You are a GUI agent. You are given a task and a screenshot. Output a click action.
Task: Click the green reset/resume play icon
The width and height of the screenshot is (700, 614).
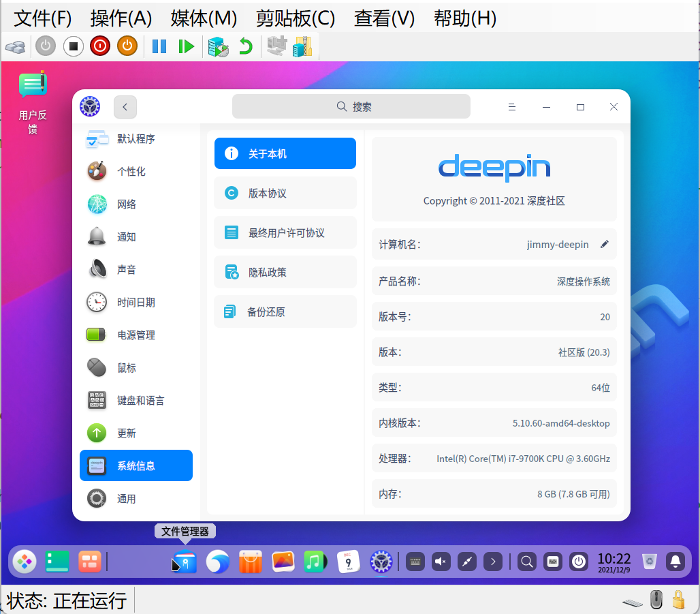pos(186,46)
